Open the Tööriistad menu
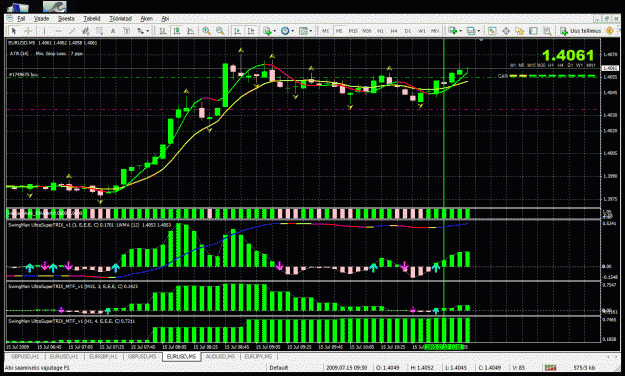 pos(120,19)
